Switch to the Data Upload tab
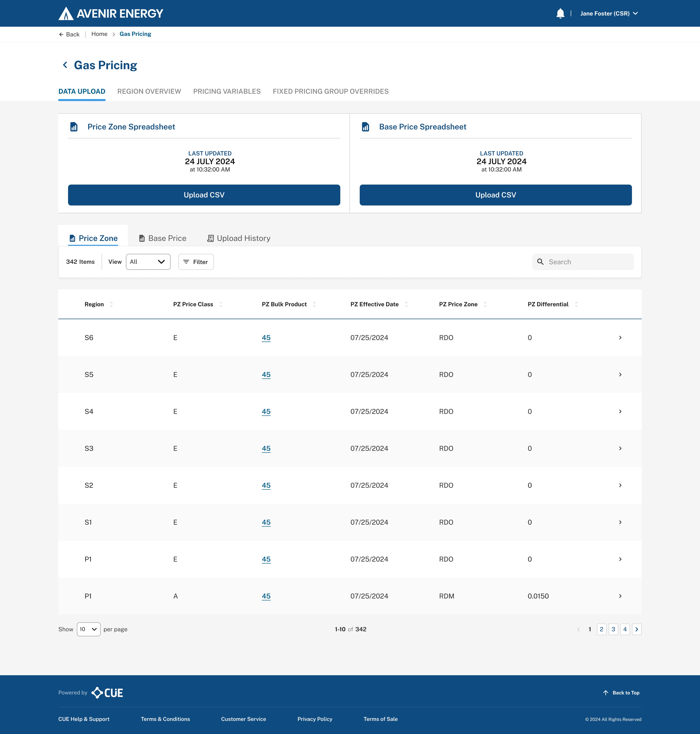Screen dimensions: 700x734 (82, 91)
